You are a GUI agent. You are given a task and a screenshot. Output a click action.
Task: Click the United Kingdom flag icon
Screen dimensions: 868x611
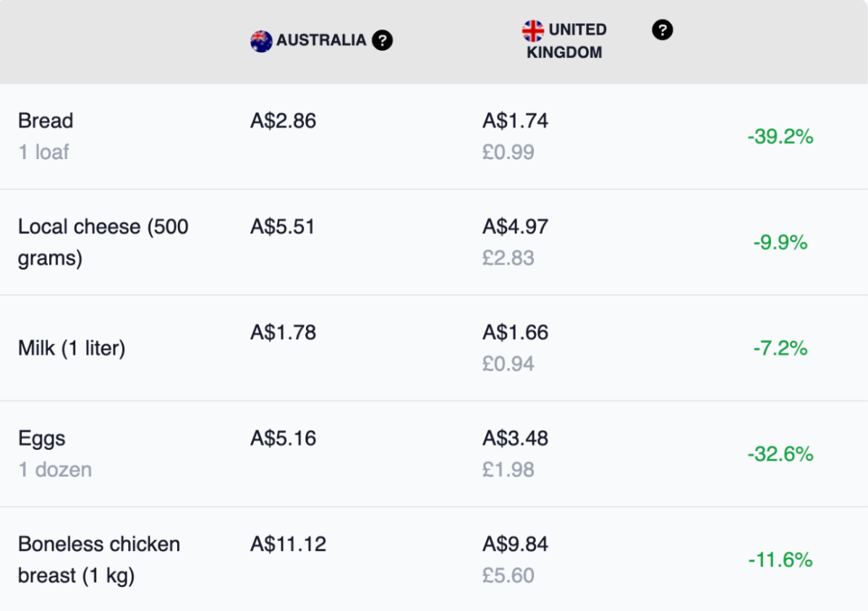[x=533, y=30]
